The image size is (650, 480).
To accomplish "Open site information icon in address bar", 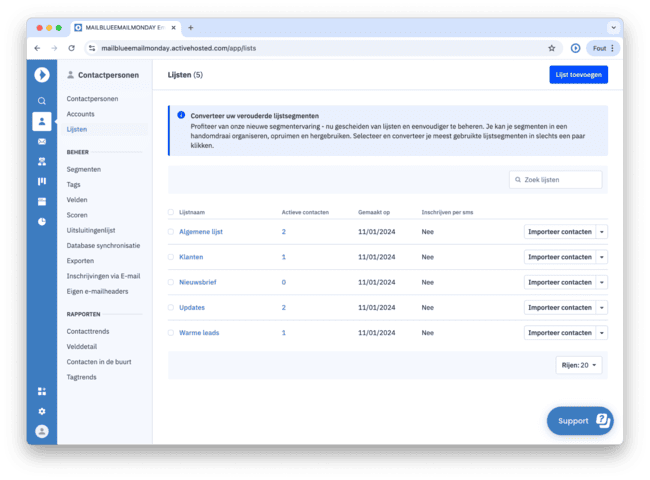I will tap(92, 48).
